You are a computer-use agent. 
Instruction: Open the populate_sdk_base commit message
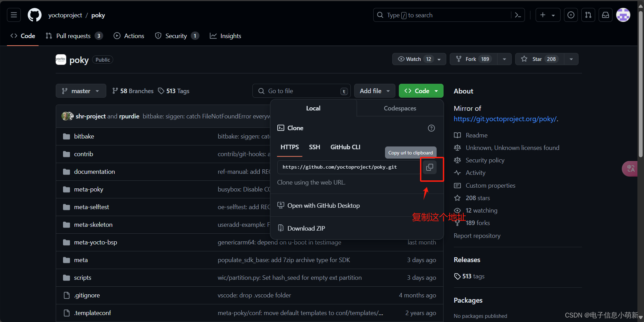284,260
